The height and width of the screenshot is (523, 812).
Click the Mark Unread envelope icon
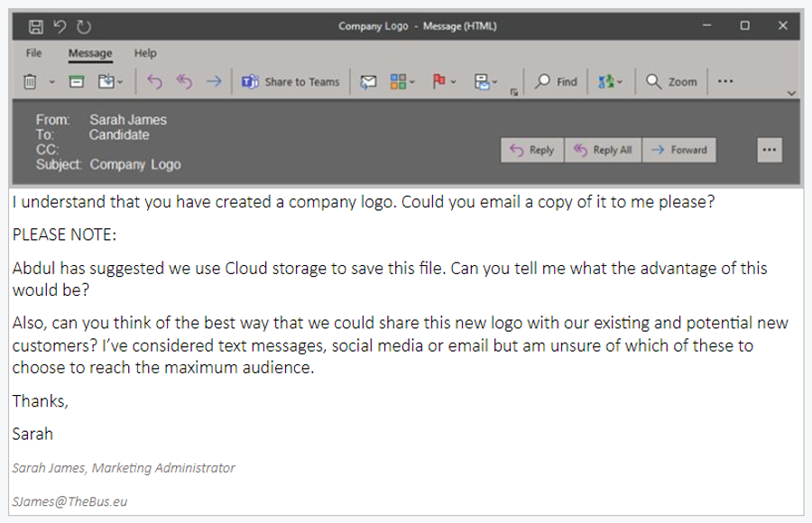coord(368,82)
